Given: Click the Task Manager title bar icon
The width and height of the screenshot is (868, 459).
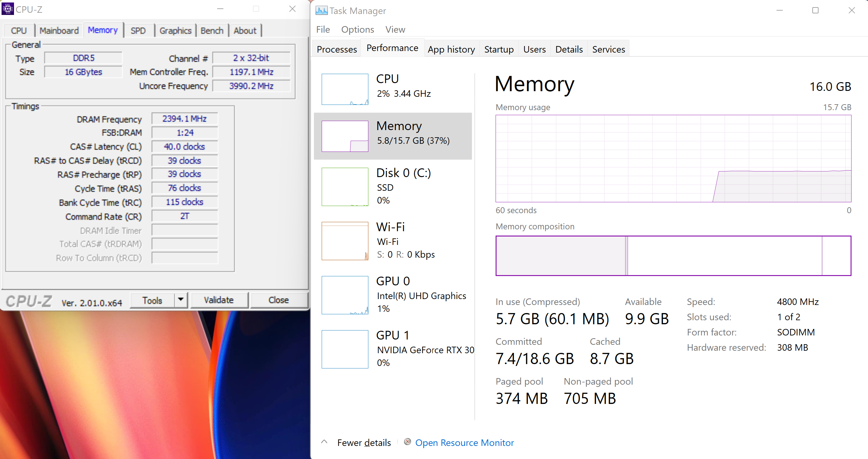Looking at the screenshot, I should pyautogui.click(x=321, y=11).
